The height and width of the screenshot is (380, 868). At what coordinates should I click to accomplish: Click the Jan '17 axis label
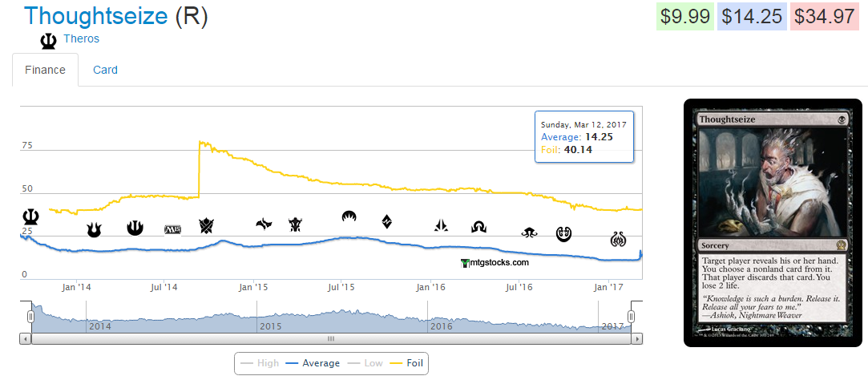pyautogui.click(x=609, y=287)
